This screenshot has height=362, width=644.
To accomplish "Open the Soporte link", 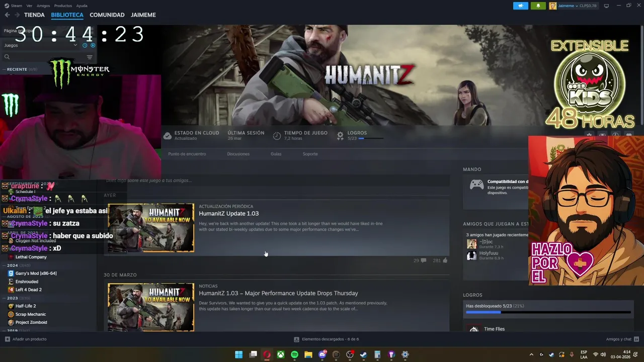I will pyautogui.click(x=310, y=154).
